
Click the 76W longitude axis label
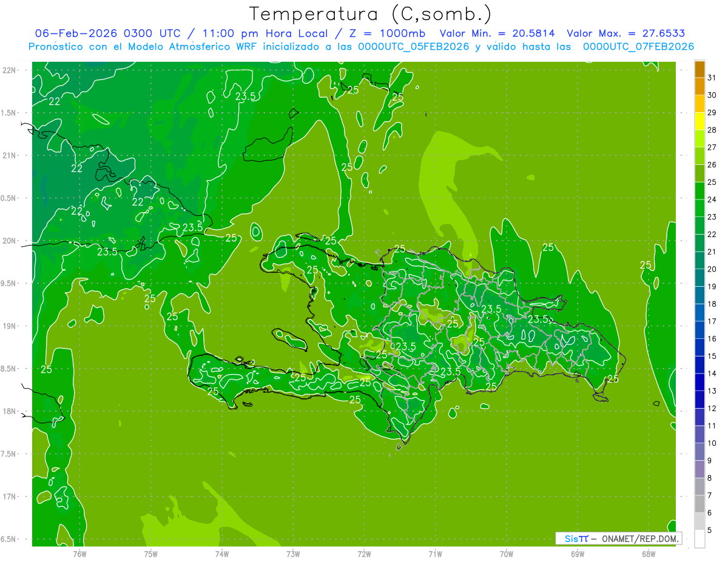tap(79, 554)
